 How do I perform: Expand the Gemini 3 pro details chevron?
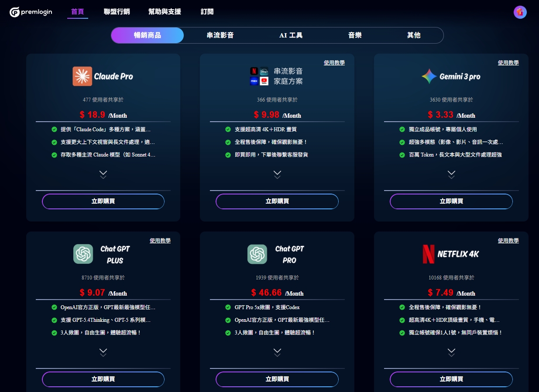(451, 174)
